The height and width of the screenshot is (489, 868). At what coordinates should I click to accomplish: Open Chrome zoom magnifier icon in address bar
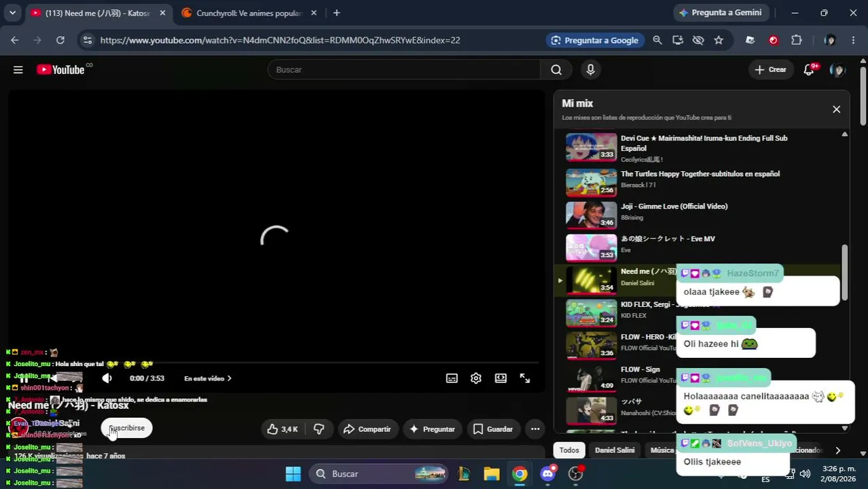[657, 40]
